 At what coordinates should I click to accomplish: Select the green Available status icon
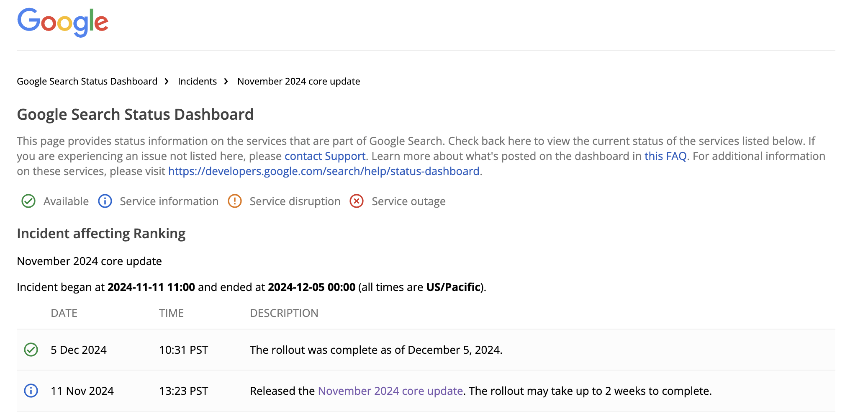click(28, 201)
